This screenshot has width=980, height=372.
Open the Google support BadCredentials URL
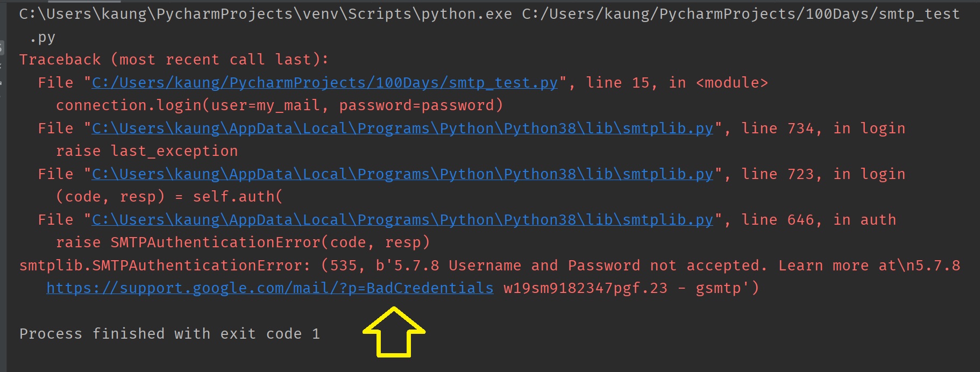click(269, 288)
